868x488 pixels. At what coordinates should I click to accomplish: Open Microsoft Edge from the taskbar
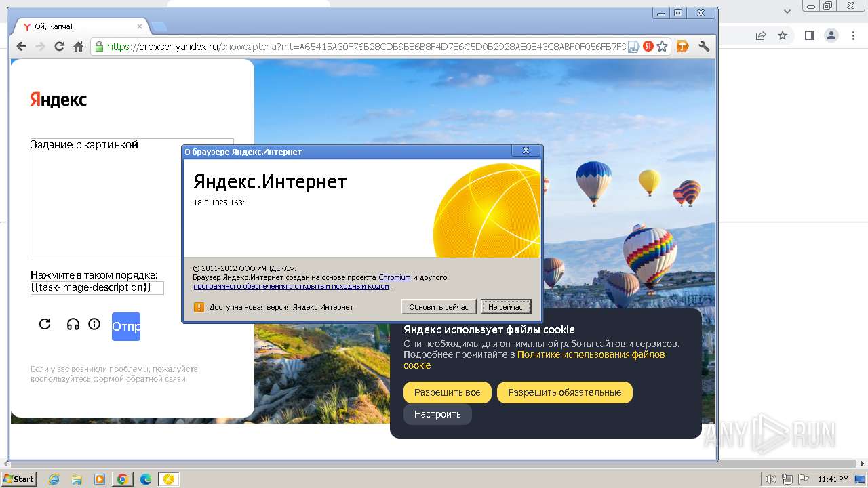pos(146,479)
